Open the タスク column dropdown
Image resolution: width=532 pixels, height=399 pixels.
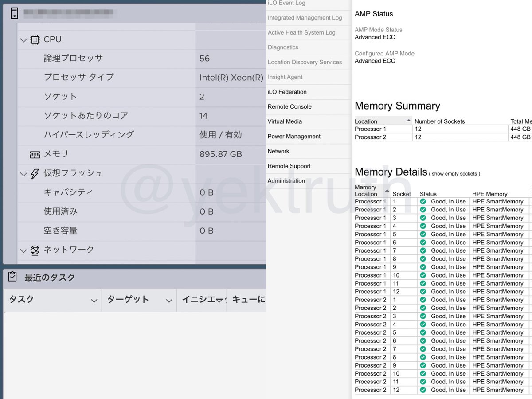coord(94,301)
